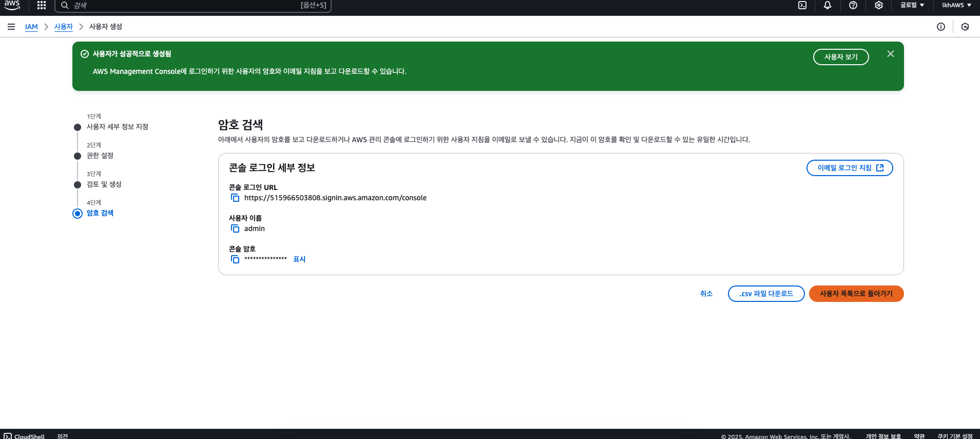Screen dimensions: 980x439
Task: Open CloudShell terminal icon in top bar
Action: click(802, 5)
